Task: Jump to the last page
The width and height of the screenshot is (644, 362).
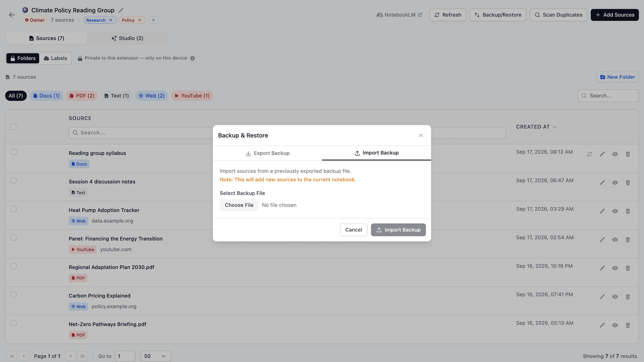Action: click(83, 356)
